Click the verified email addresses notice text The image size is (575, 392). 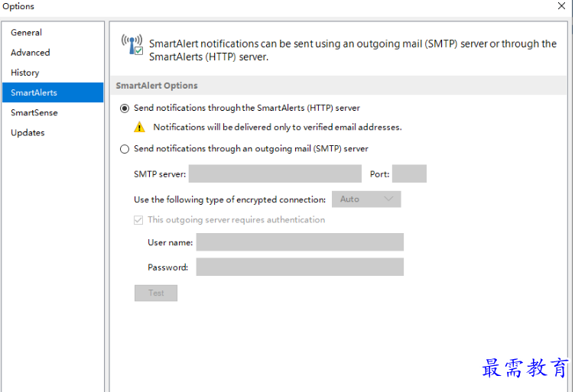[278, 127]
